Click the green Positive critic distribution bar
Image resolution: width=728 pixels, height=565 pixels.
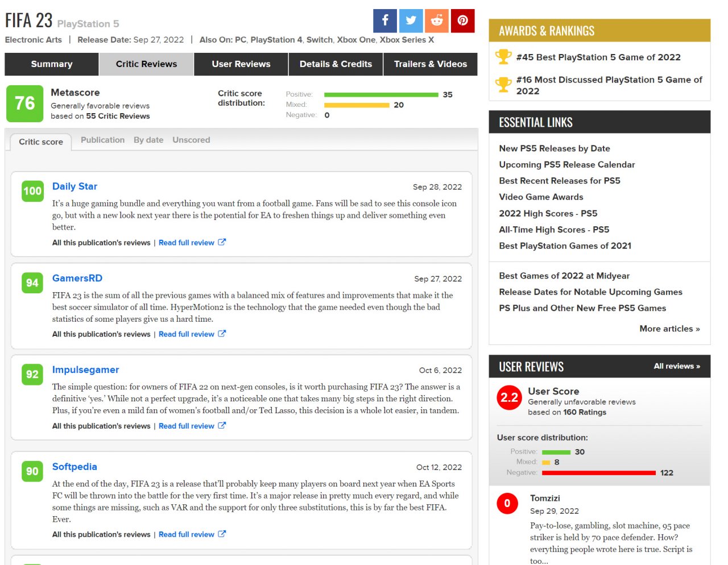(x=381, y=94)
